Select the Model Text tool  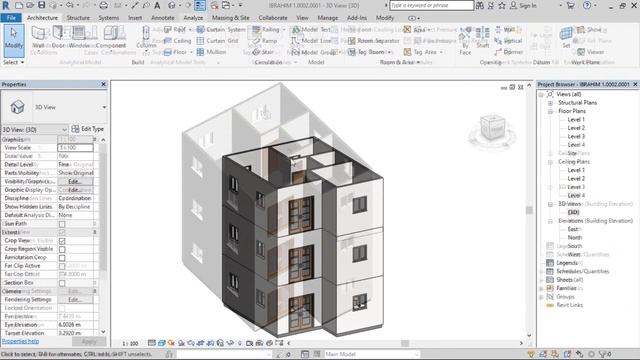[311, 29]
